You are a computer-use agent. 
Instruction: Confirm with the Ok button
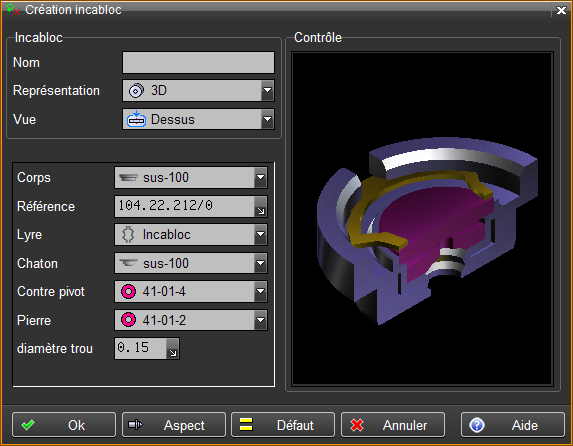click(x=64, y=425)
